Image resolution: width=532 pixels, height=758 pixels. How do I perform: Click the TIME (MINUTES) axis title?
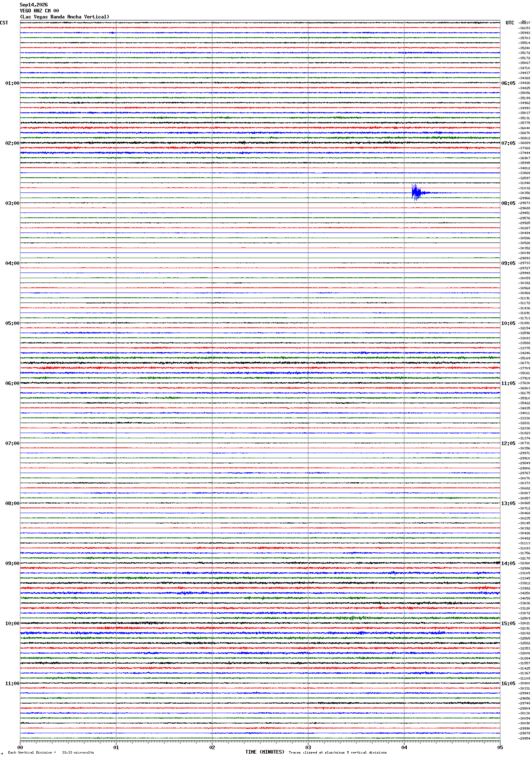(x=265, y=752)
